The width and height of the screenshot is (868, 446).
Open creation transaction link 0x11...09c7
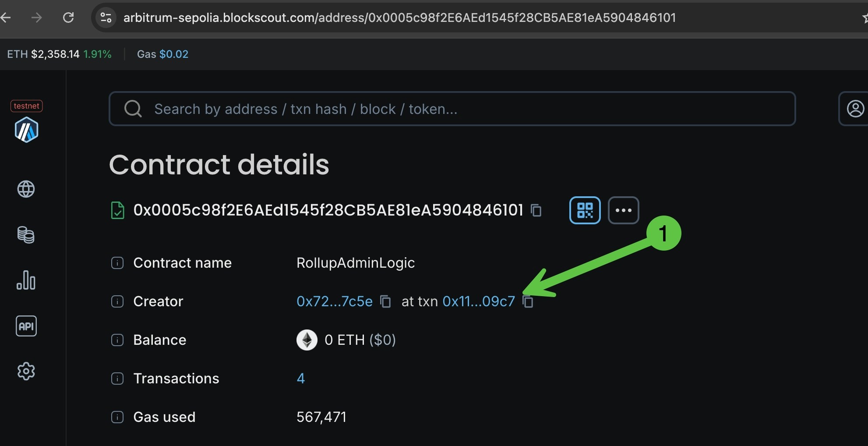[479, 301]
